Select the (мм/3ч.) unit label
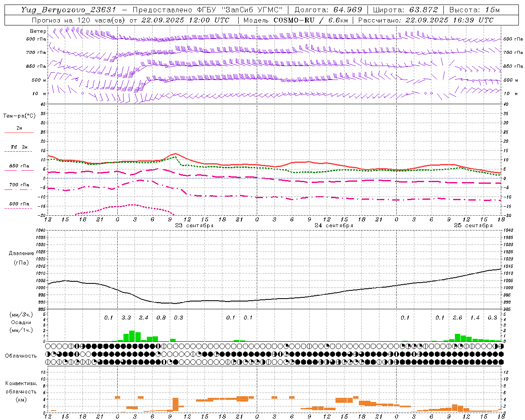525x420 pixels. pos(21,315)
